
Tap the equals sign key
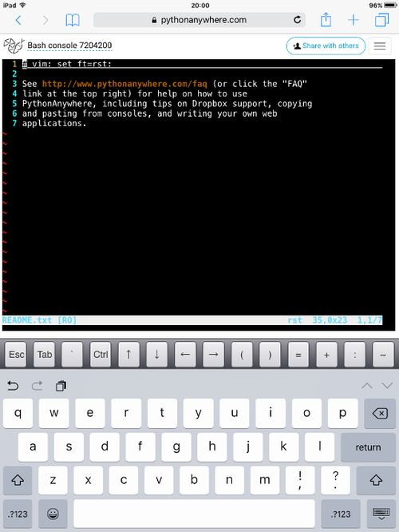[x=298, y=355]
